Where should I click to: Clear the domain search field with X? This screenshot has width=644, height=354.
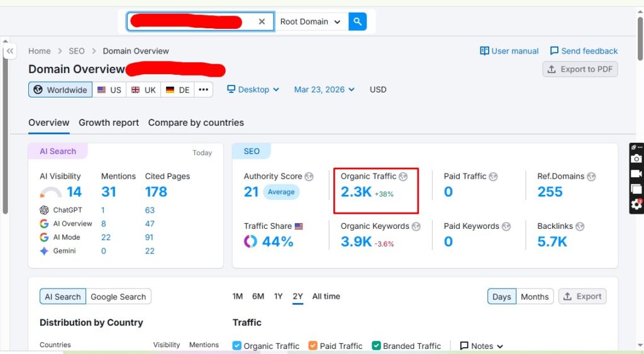tap(262, 22)
